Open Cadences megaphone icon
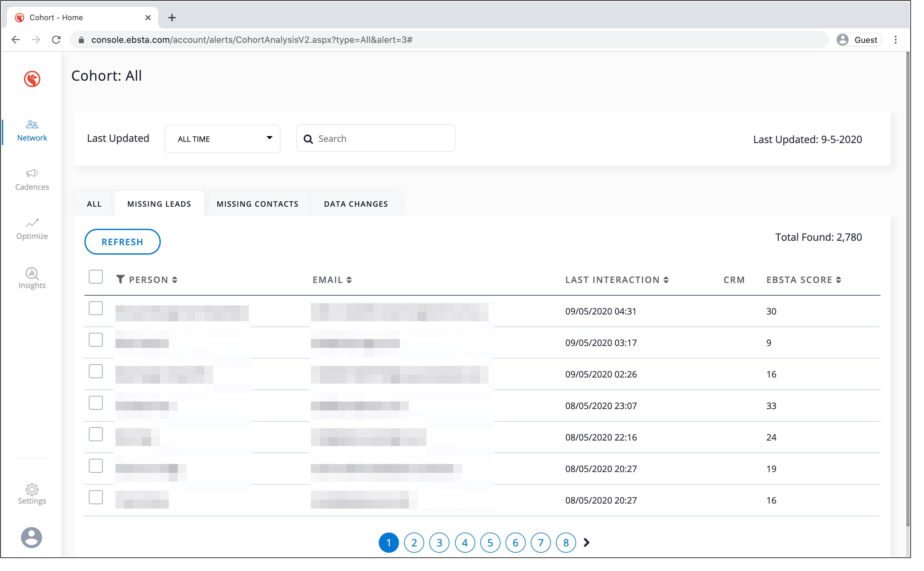Viewport: 924px width, 571px height. click(32, 173)
